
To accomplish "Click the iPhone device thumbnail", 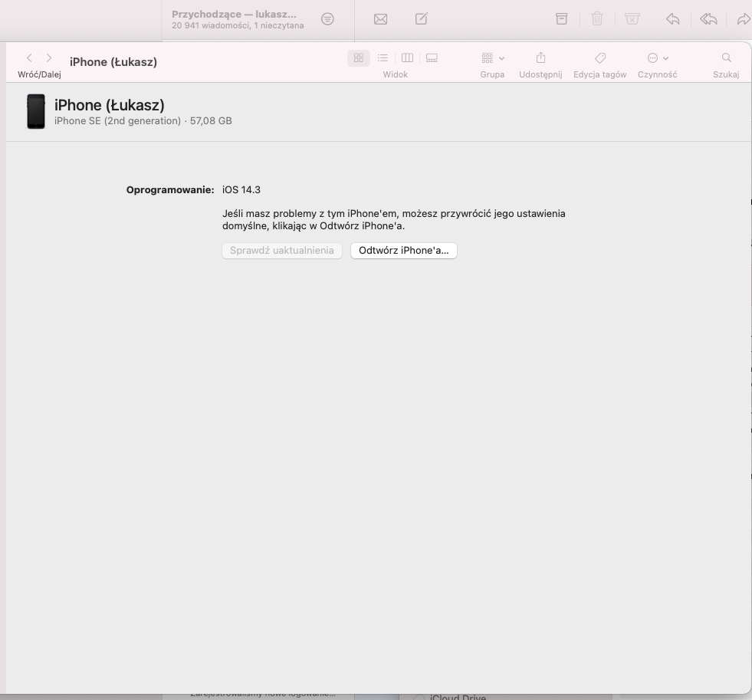I will (36, 111).
